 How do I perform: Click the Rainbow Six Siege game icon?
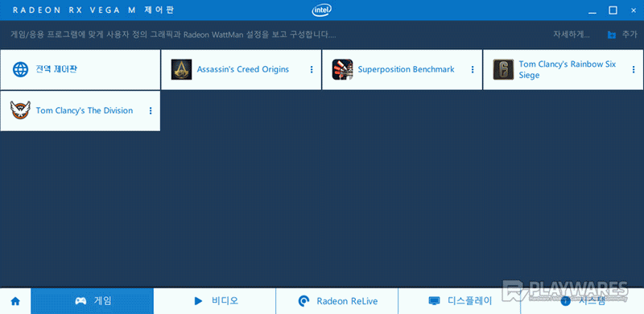coord(503,69)
